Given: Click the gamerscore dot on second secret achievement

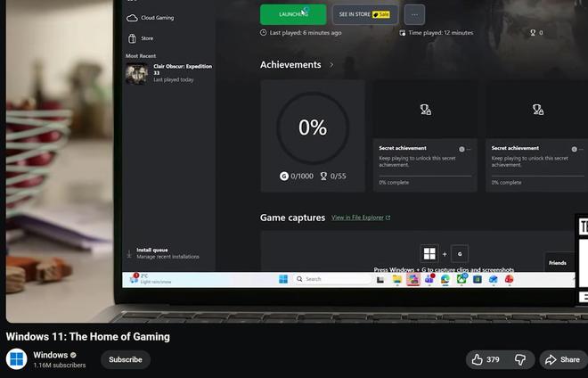Looking at the screenshot, I should click(574, 149).
